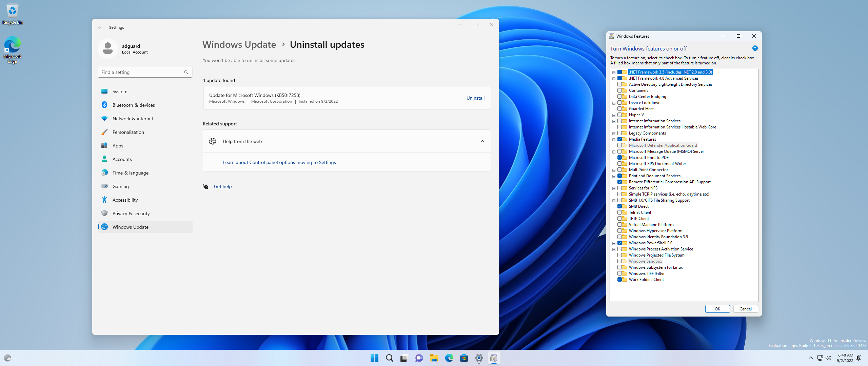Open File Explorer from the taskbar
The width and height of the screenshot is (868, 366).
[x=434, y=358]
